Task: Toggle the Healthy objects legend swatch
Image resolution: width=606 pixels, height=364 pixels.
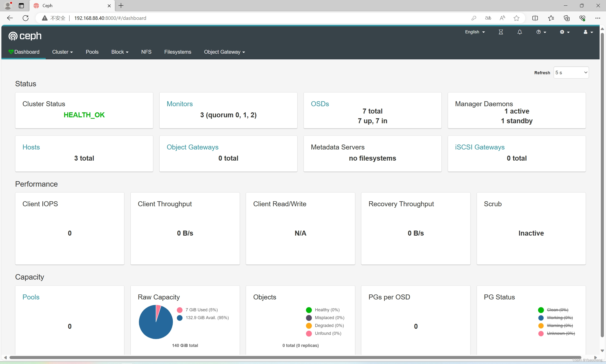Action: 309,310
